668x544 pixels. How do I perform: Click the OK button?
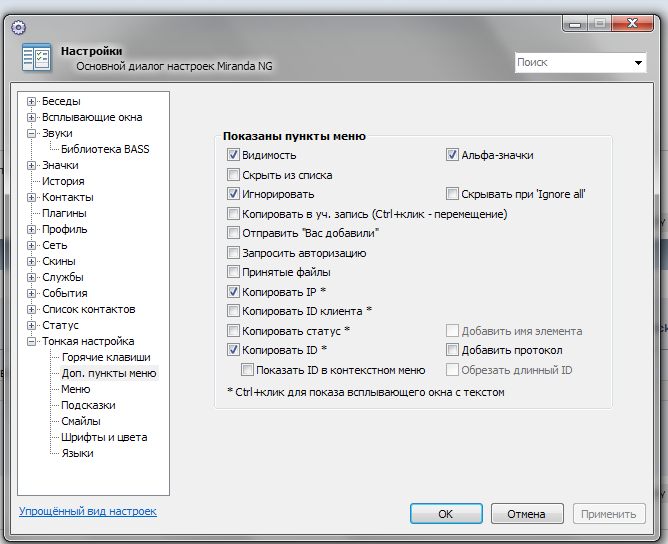(446, 514)
